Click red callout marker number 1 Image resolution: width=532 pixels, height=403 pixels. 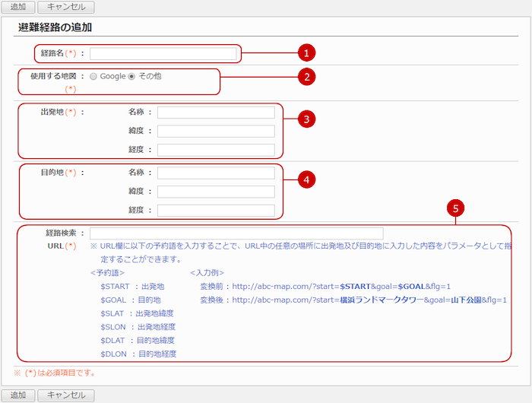(306, 53)
